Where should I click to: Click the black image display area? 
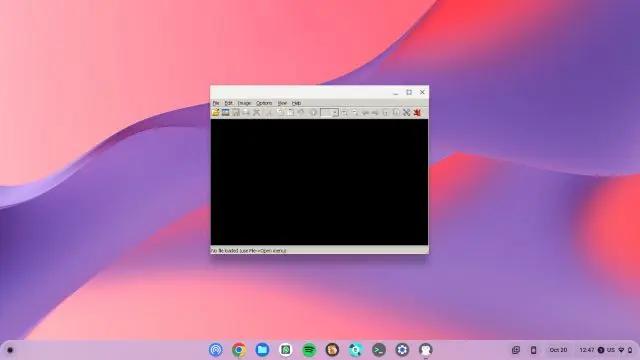pos(319,182)
